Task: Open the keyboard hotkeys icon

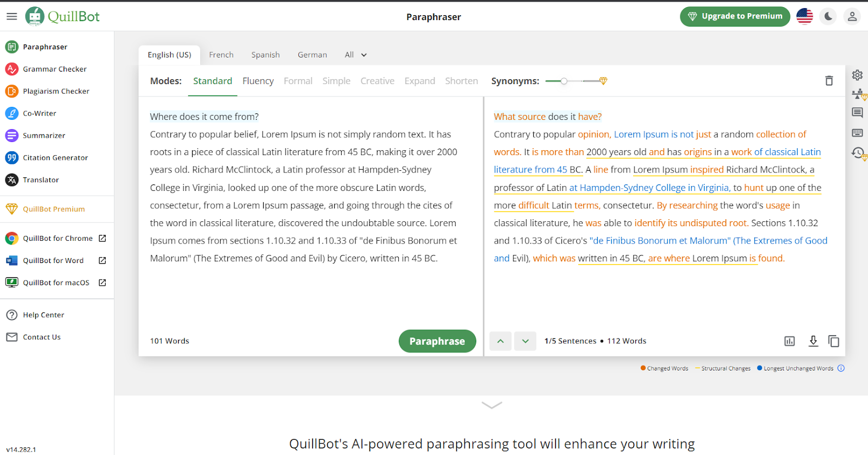Action: coord(857,133)
